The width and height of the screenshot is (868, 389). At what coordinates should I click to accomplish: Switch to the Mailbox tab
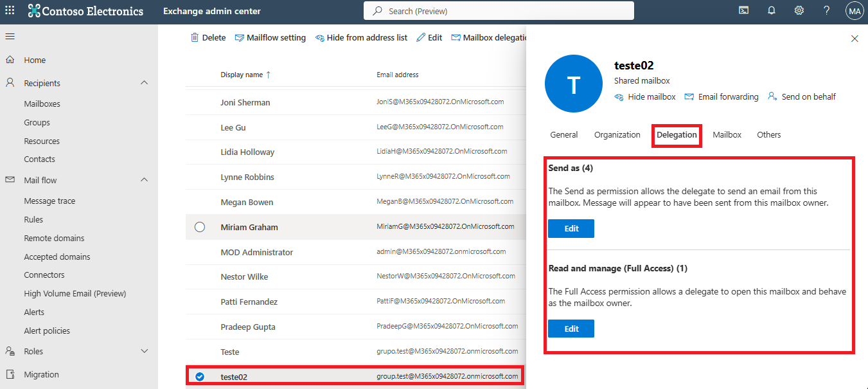coord(727,135)
